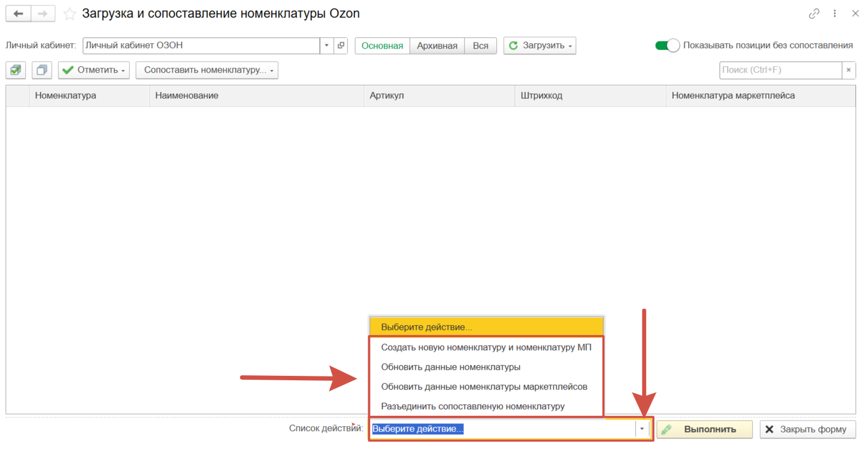Expand the Личный кабинет dropdown arrow

[x=327, y=45]
